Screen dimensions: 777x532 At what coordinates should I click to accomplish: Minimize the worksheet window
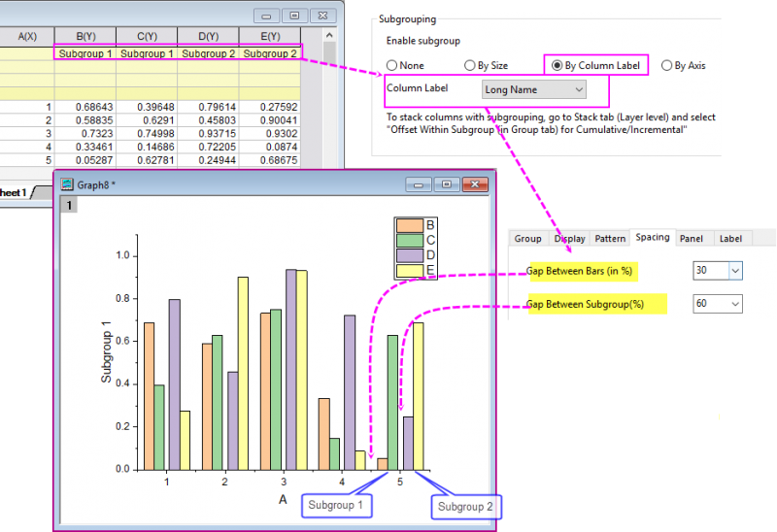pyautogui.click(x=266, y=17)
